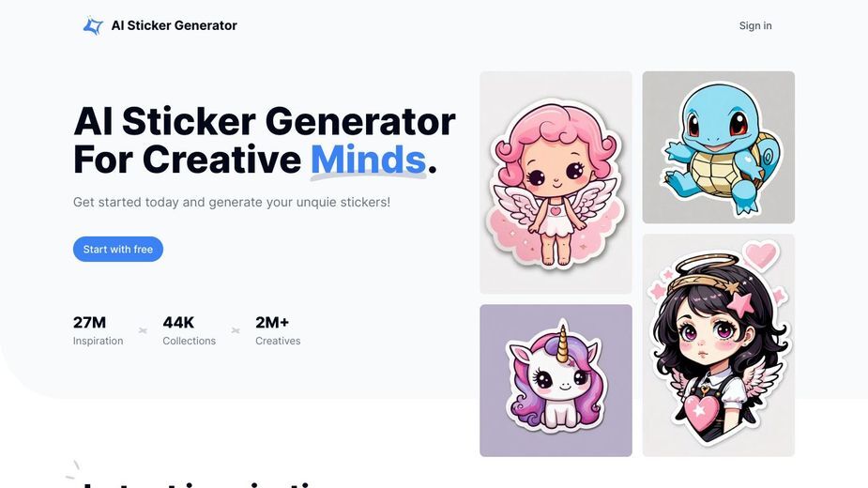Click the pink heart above the haloed girl

[761, 255]
